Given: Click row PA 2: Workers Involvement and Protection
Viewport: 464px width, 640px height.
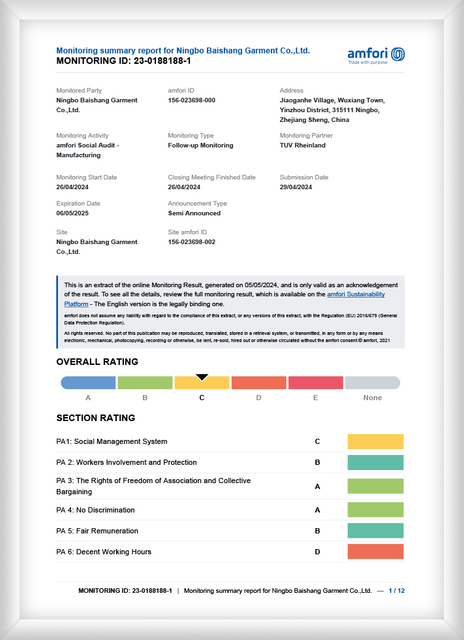Looking at the screenshot, I should coord(230,462).
